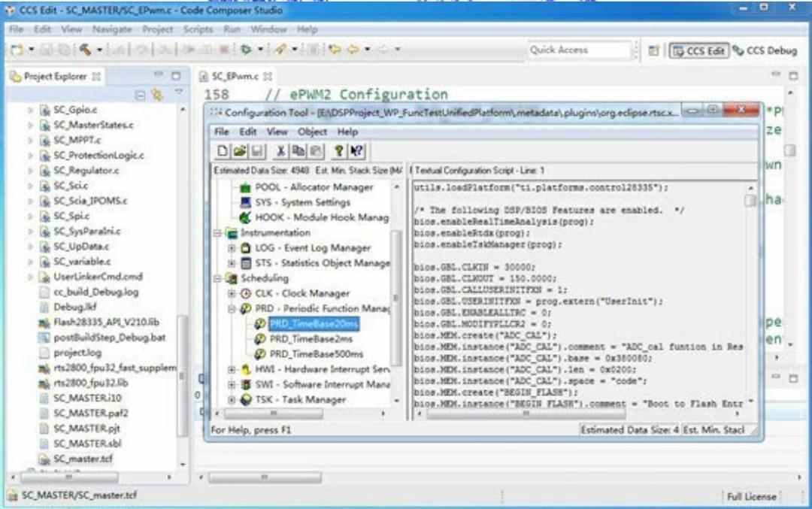The height and width of the screenshot is (509, 812).
Task: Click Full License status bar label
Action: [751, 496]
